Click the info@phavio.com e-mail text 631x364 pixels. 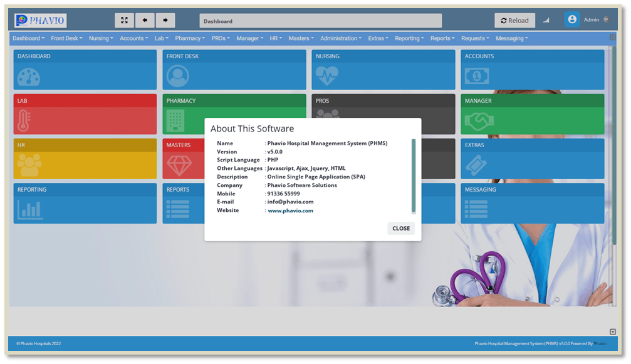[x=290, y=202]
